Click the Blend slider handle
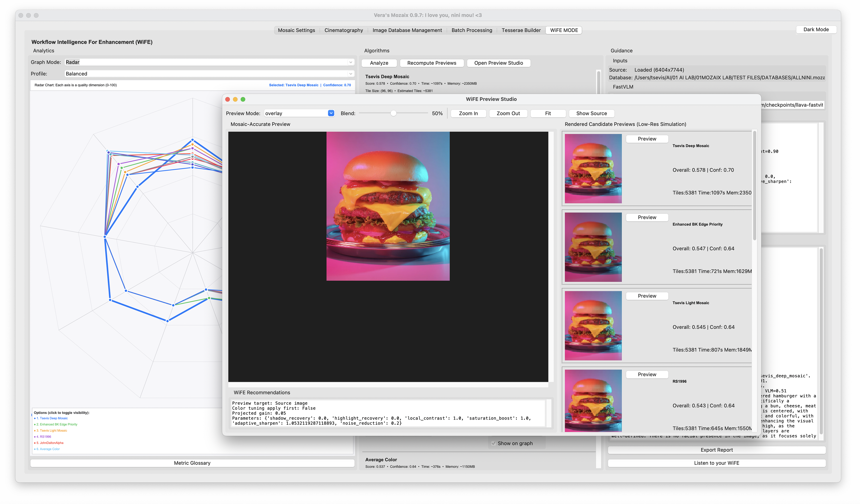 393,113
